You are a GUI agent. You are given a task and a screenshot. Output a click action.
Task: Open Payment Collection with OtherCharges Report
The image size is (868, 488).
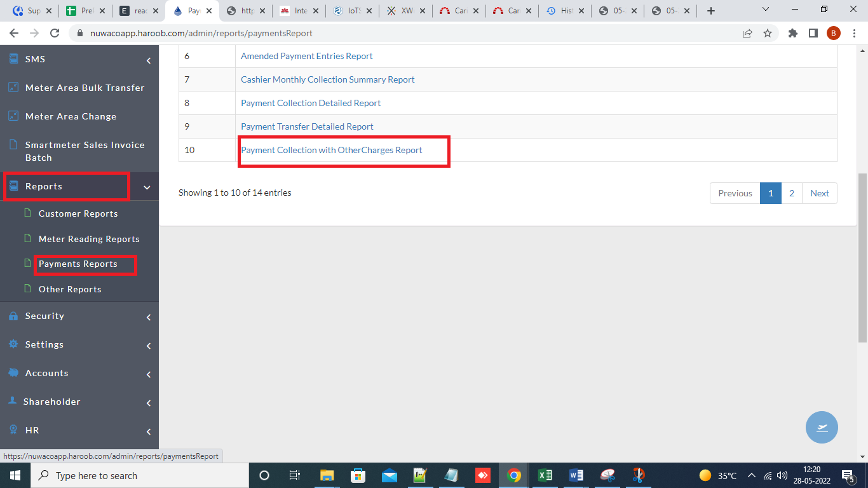[332, 150]
